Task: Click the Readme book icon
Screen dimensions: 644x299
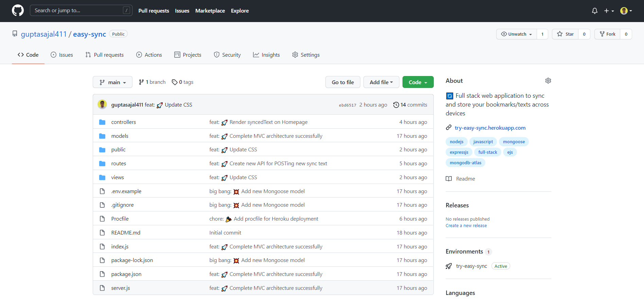Action: [449, 179]
